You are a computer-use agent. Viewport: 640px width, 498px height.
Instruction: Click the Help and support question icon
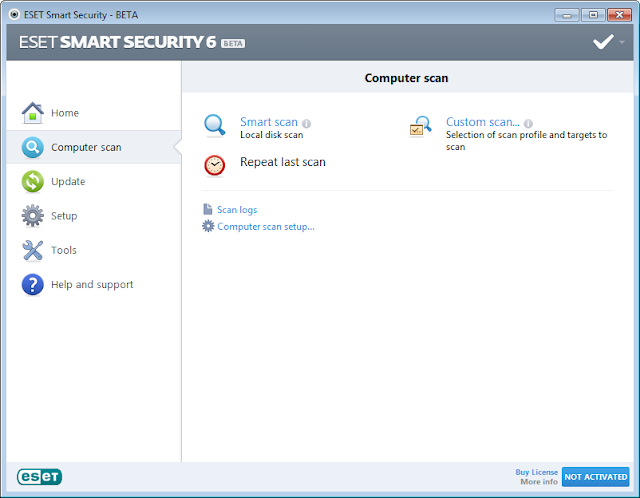coord(33,285)
